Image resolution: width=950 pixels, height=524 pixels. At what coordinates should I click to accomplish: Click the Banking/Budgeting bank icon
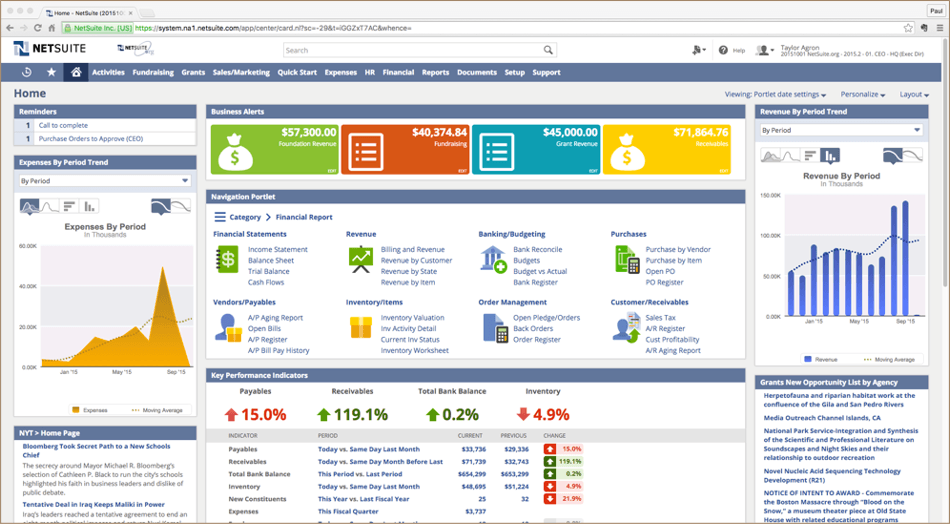(493, 259)
